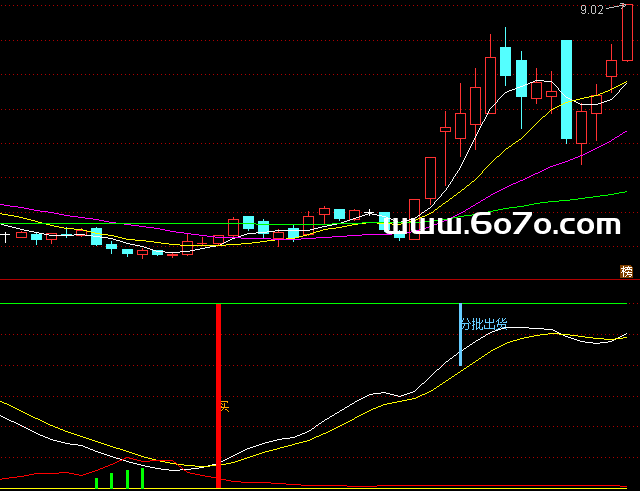Open the www.6o7o.com watermark link
640x491 pixels.
pyautogui.click(x=502, y=226)
